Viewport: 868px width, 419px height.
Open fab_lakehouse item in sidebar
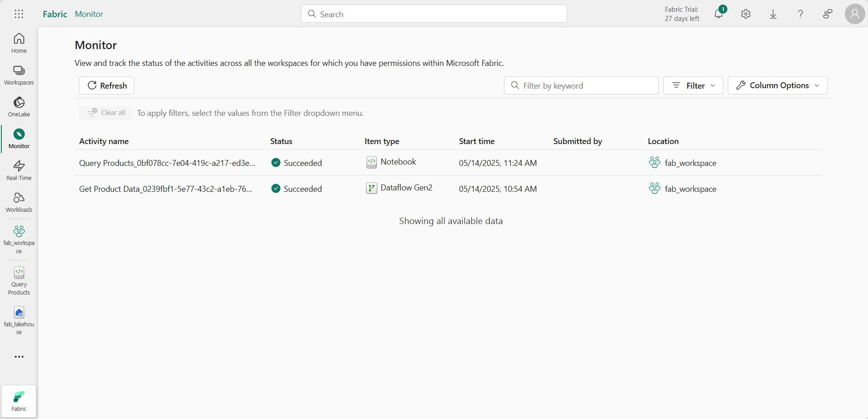pyautogui.click(x=19, y=320)
